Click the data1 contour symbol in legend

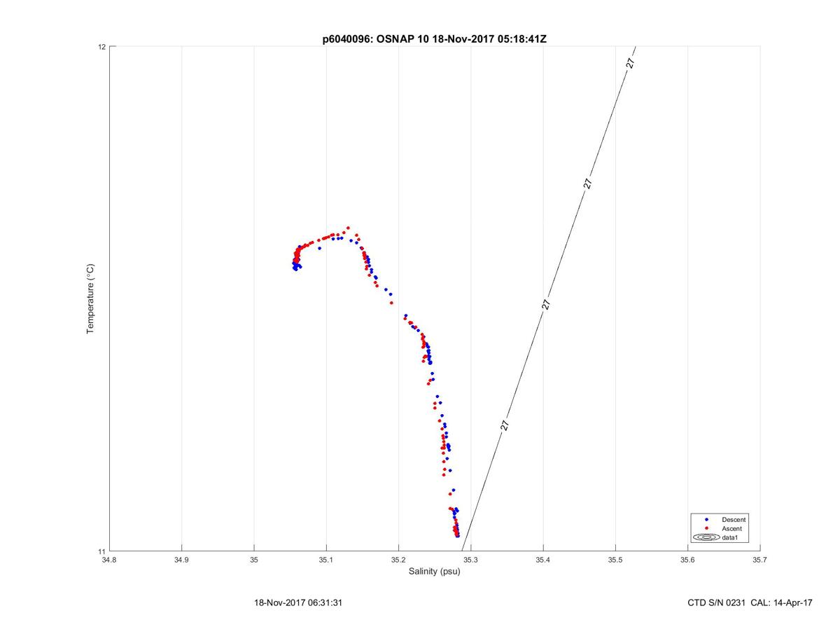click(707, 537)
